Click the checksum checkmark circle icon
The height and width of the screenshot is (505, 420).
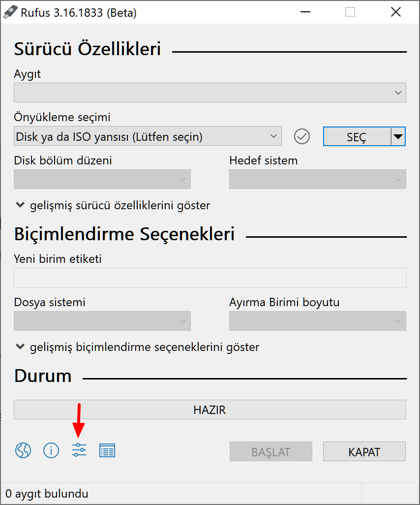302,136
